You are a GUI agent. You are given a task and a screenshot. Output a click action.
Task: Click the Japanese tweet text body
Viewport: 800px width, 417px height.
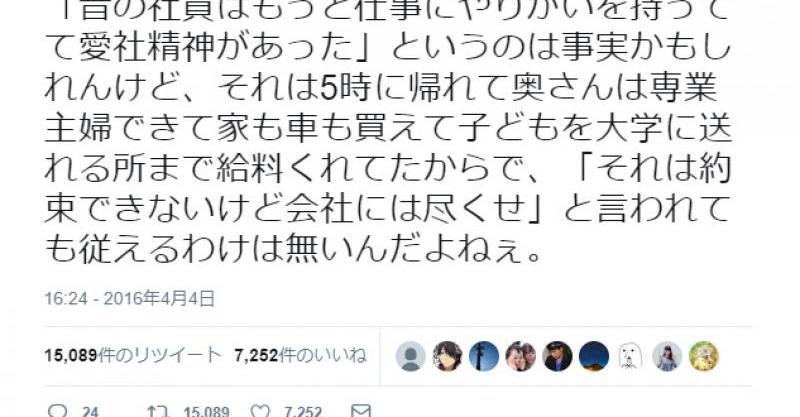[x=388, y=130]
